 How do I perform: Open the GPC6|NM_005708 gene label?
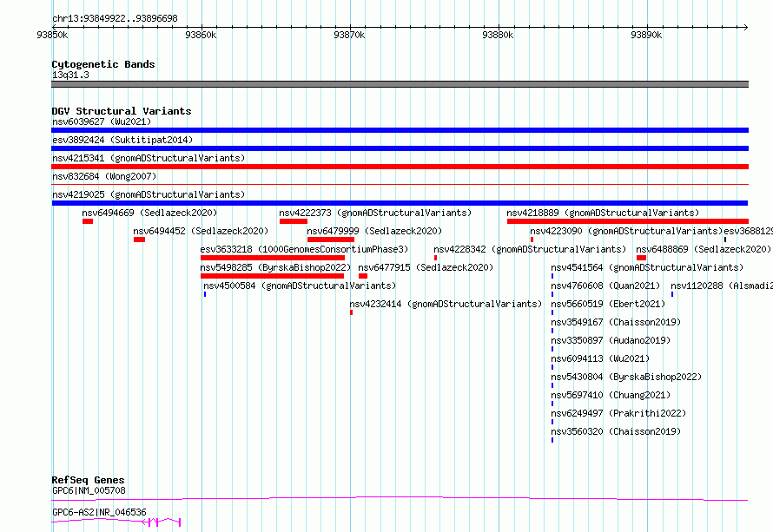[x=89, y=490]
